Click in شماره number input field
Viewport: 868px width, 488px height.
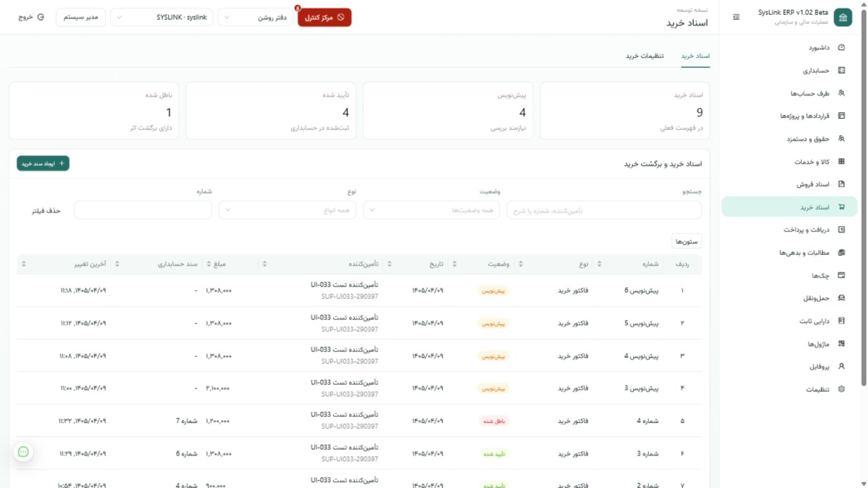pyautogui.click(x=143, y=210)
